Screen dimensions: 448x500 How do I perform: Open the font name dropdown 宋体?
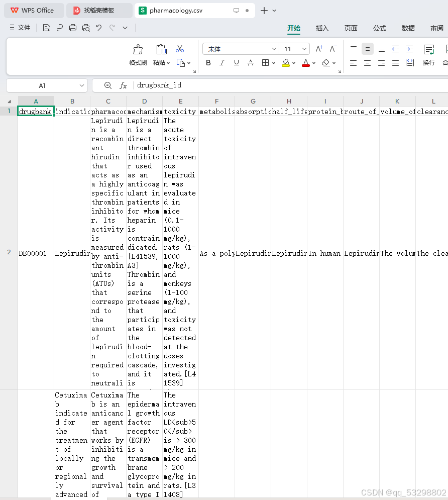(274, 49)
